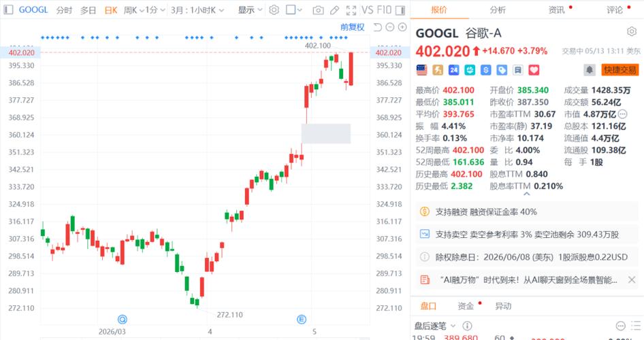Switch chart to 分时 intraday view
The image size is (644, 340).
[x=64, y=10]
